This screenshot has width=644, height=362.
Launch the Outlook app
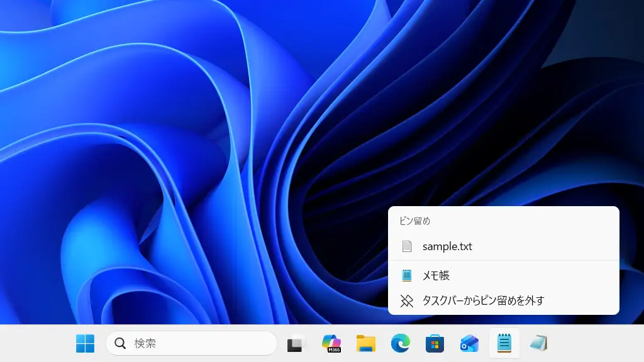(x=469, y=343)
